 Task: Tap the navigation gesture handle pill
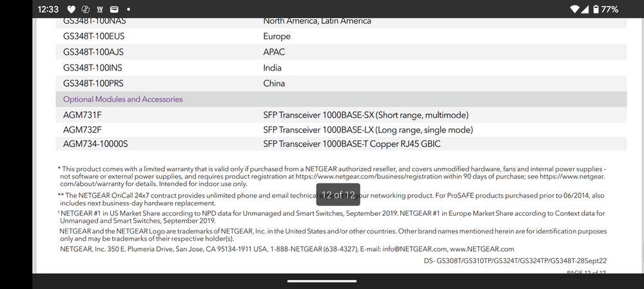coord(322,281)
